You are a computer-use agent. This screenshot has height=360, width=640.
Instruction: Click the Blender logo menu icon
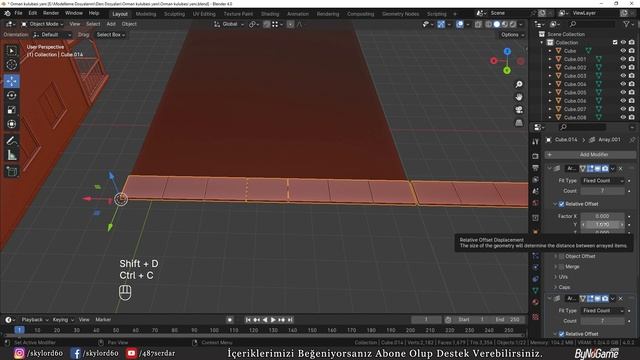tap(7, 13)
